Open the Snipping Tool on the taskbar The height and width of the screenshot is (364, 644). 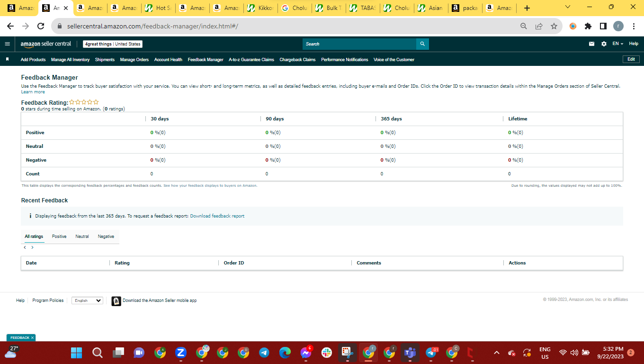coord(348,353)
